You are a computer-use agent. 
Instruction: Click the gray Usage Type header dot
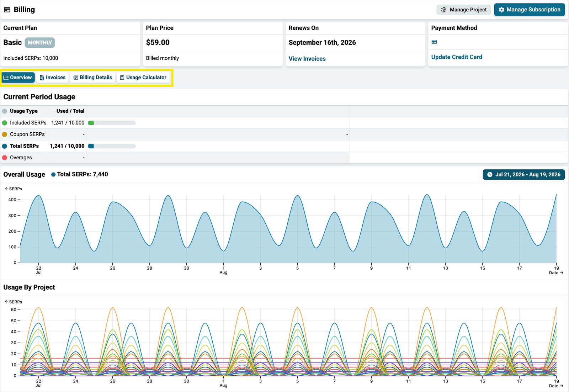pyautogui.click(x=5, y=111)
